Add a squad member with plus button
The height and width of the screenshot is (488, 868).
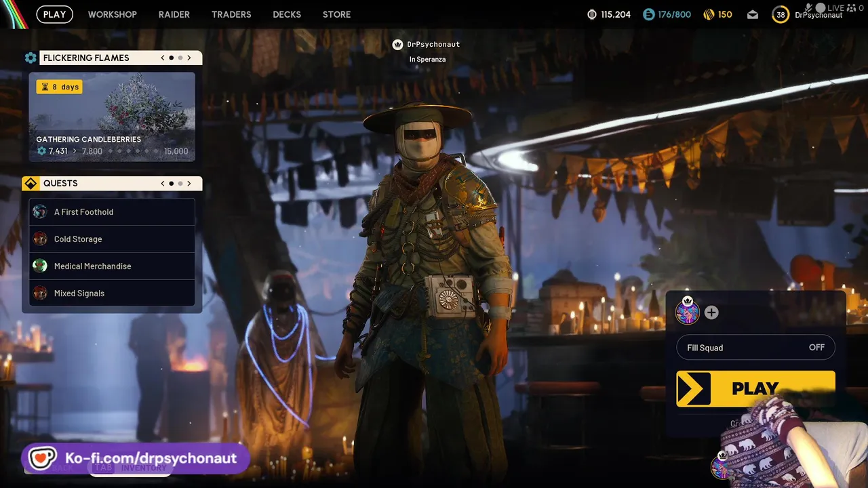point(711,312)
